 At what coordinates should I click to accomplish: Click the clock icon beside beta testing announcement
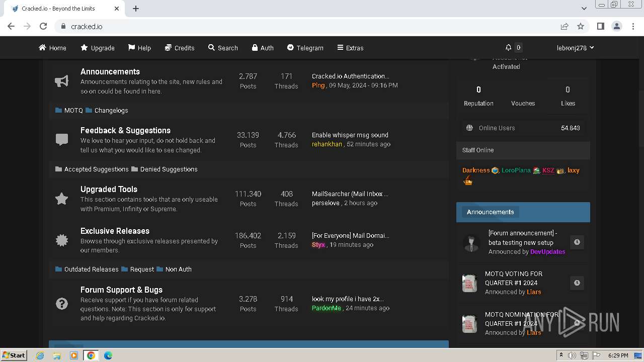pos(577,242)
